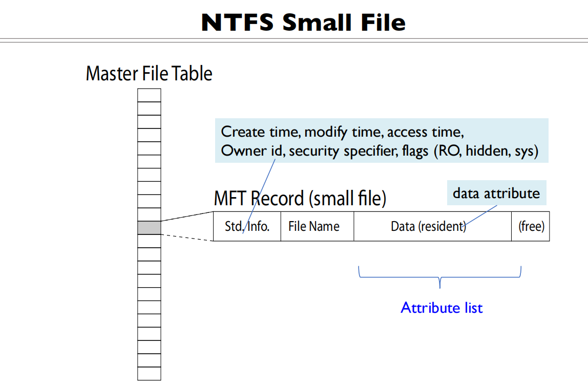Click the cell directly above the gray entry
The height and width of the screenshot is (388, 588).
click(x=149, y=214)
